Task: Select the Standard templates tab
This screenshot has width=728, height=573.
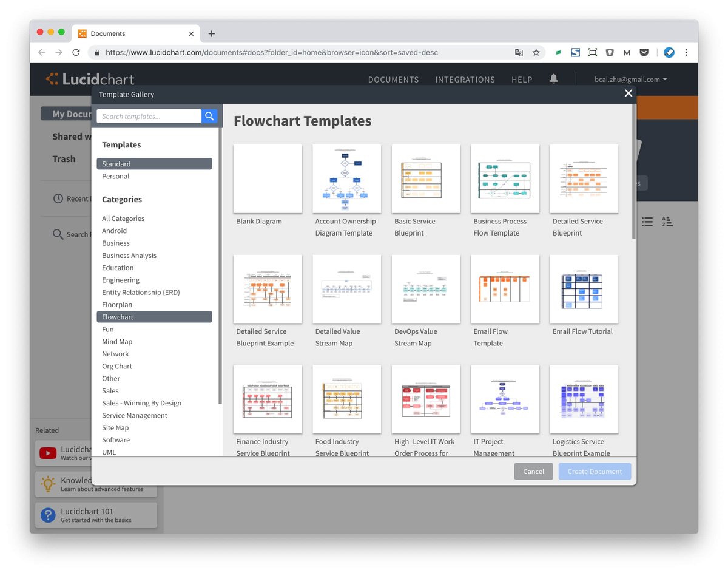Action: [154, 164]
